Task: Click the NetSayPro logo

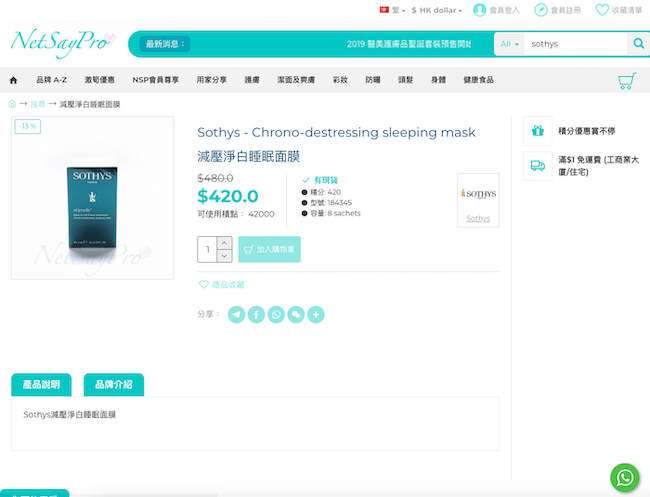Action: click(x=62, y=43)
